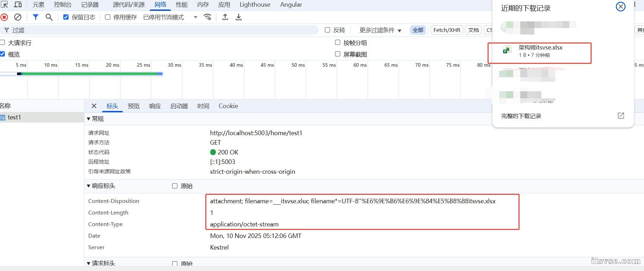
Task: Click the inspect element picker icon
Action: coord(4,5)
